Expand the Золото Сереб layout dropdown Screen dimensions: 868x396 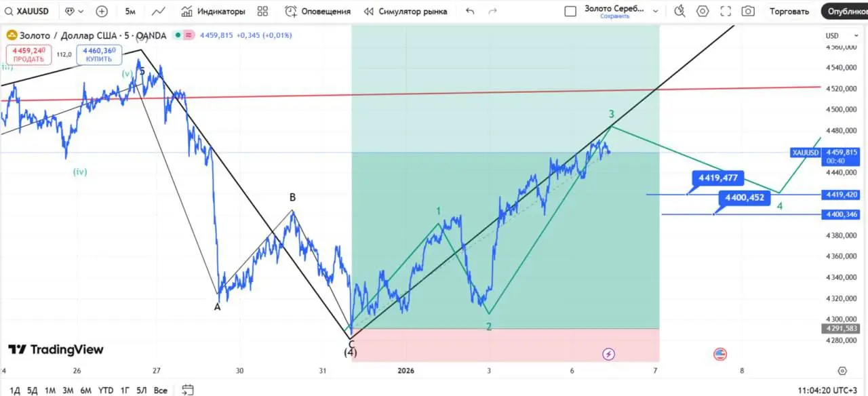654,11
